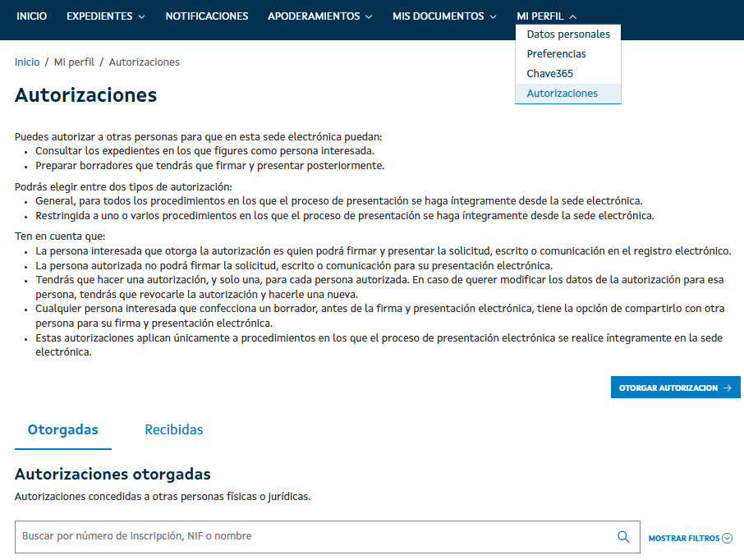Image resolution: width=744 pixels, height=560 pixels.
Task: Click the search magnifying glass icon
Action: [x=623, y=537]
